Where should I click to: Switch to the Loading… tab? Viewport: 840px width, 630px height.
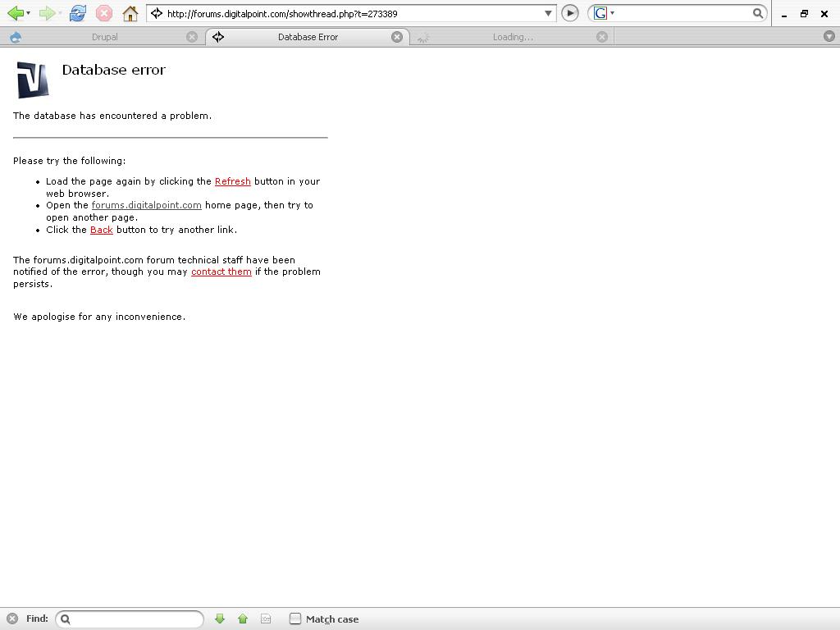click(x=512, y=37)
